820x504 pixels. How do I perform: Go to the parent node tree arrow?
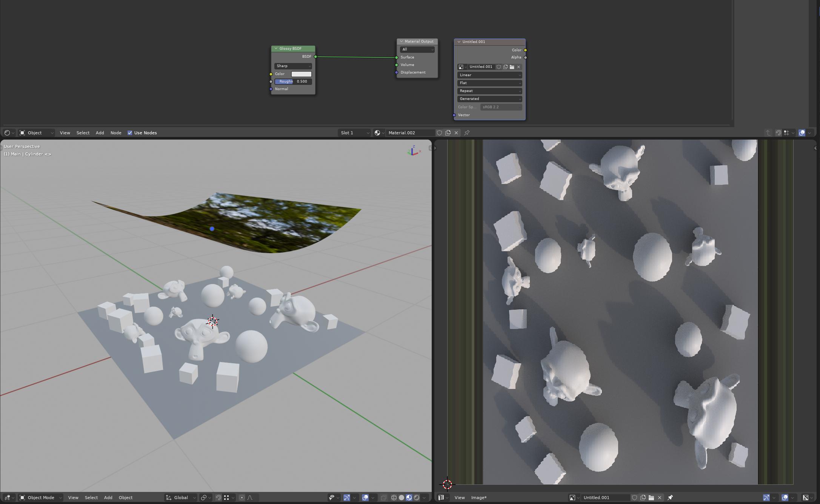tap(768, 133)
